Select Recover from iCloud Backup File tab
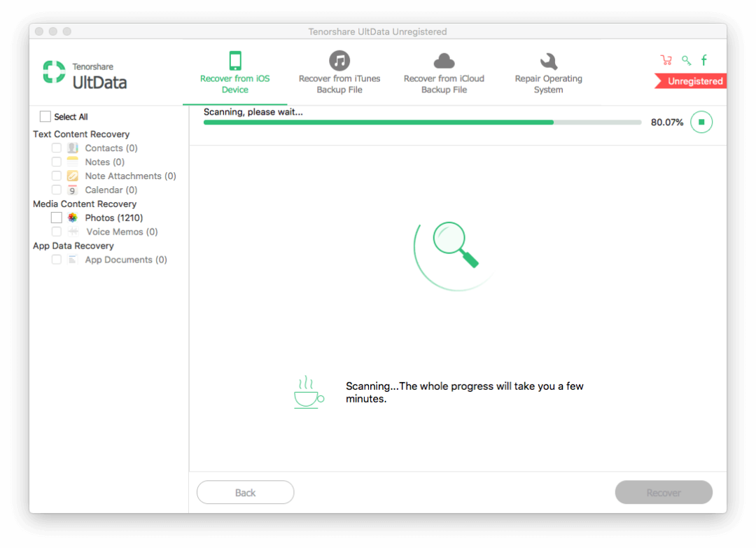 point(444,73)
